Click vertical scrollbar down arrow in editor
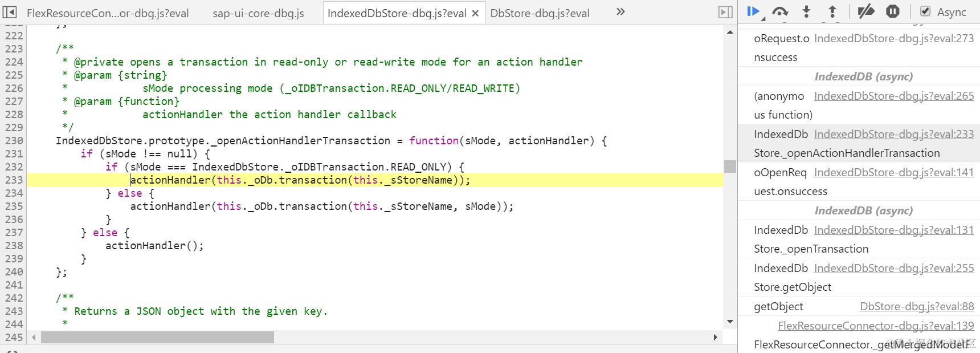Screen dimensions: 980x353 tap(730, 322)
